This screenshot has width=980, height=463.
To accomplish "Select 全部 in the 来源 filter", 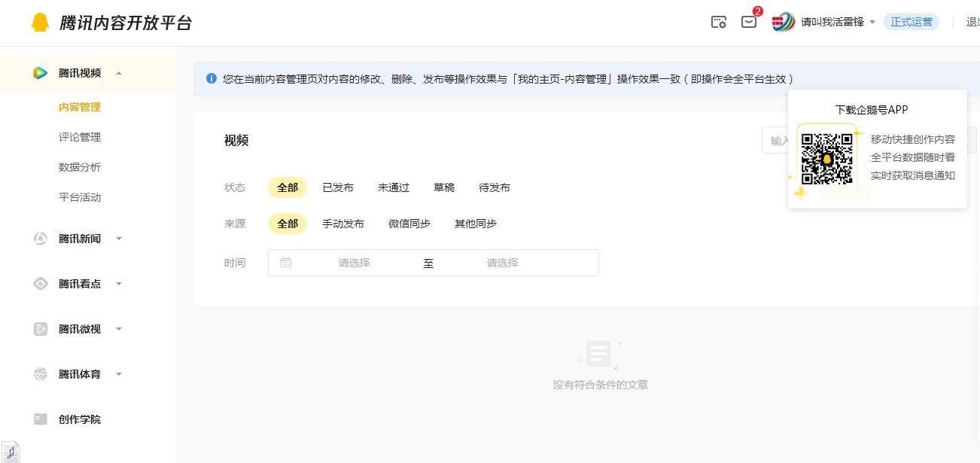I will click(288, 224).
